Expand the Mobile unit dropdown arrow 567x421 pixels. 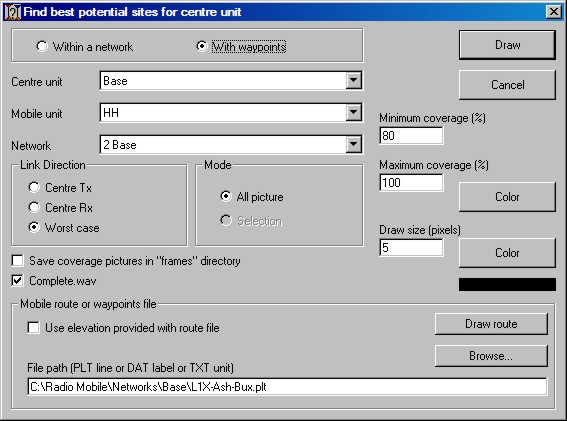[353, 112]
